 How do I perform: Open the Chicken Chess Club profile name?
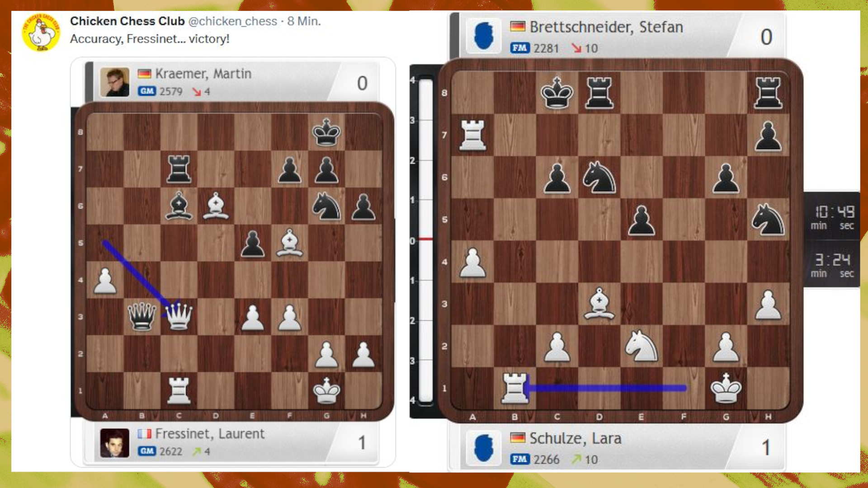click(127, 21)
